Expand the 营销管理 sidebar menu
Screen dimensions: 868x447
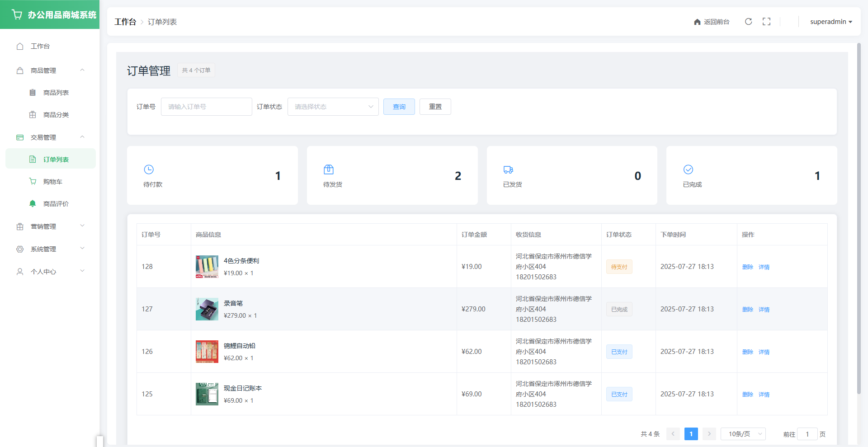coord(50,226)
